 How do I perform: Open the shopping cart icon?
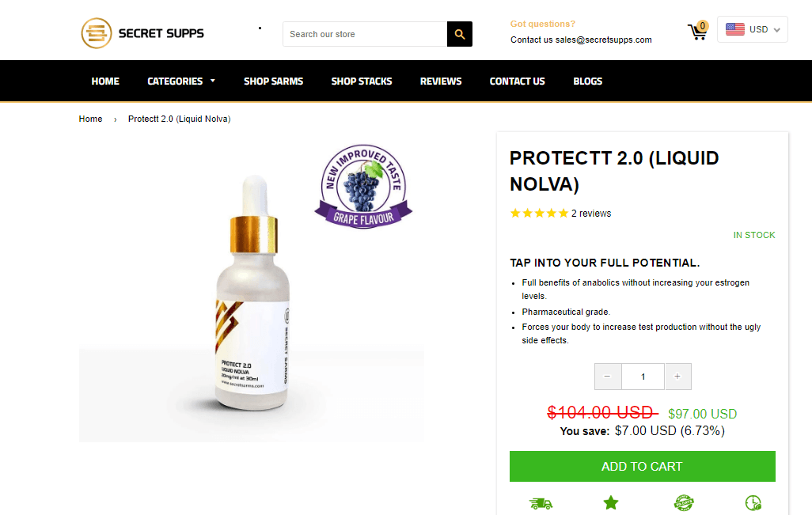coord(697,31)
